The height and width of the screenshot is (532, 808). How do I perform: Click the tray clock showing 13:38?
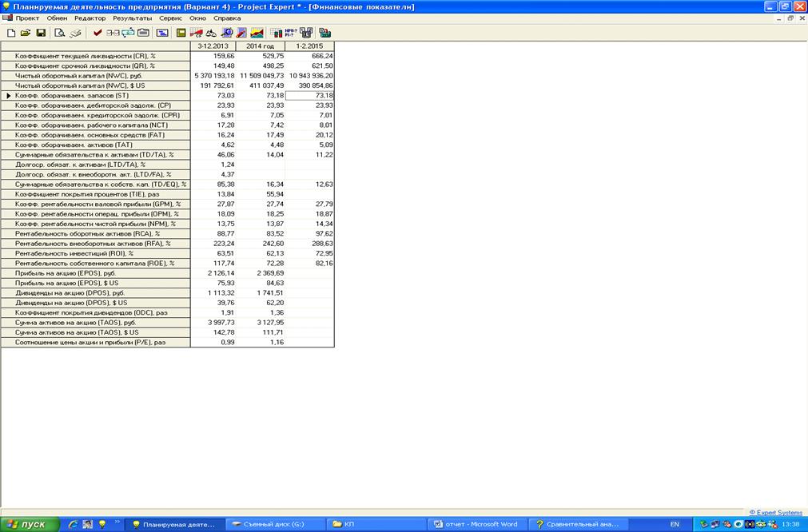[x=790, y=524]
